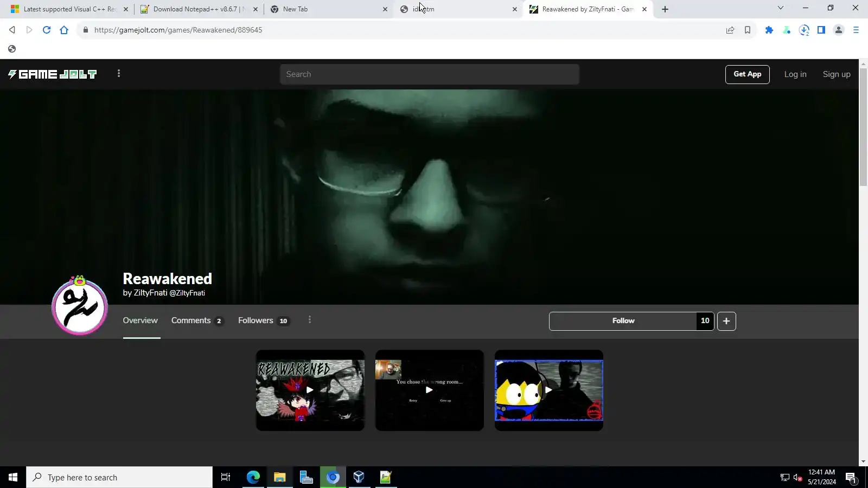Click the address bar URL
The height and width of the screenshot is (488, 868).
pos(178,30)
